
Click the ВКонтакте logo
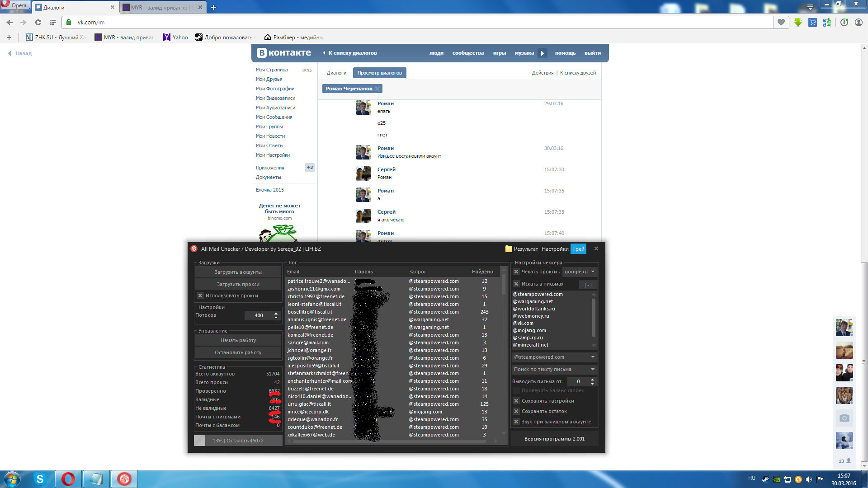pyautogui.click(x=284, y=53)
